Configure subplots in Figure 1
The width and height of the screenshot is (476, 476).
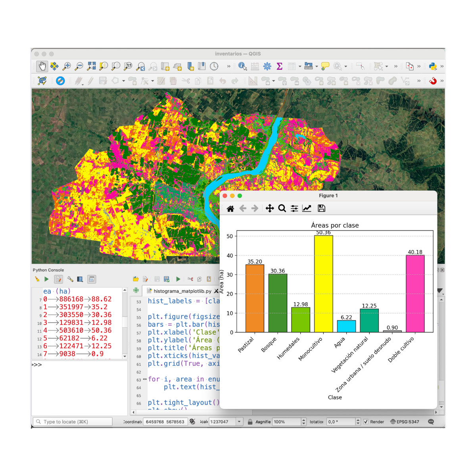click(x=294, y=209)
